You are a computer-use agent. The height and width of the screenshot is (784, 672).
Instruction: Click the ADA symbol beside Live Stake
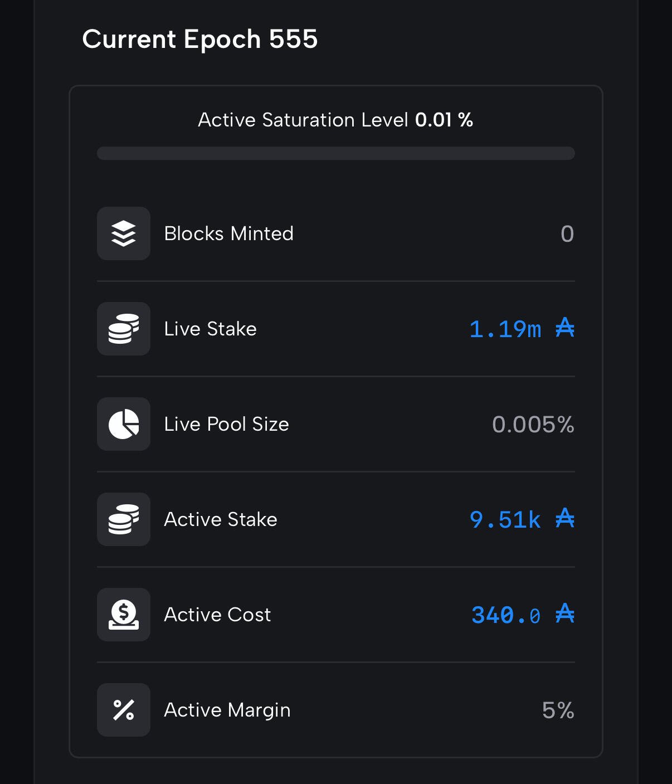click(565, 328)
